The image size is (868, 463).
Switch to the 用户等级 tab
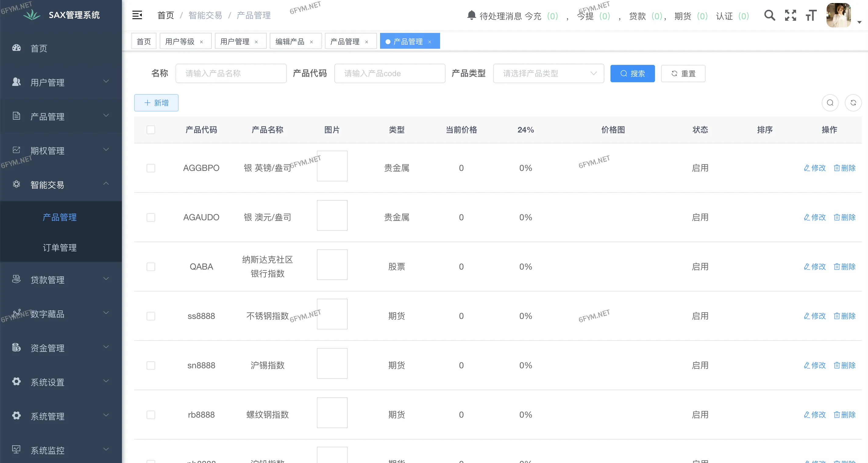180,41
